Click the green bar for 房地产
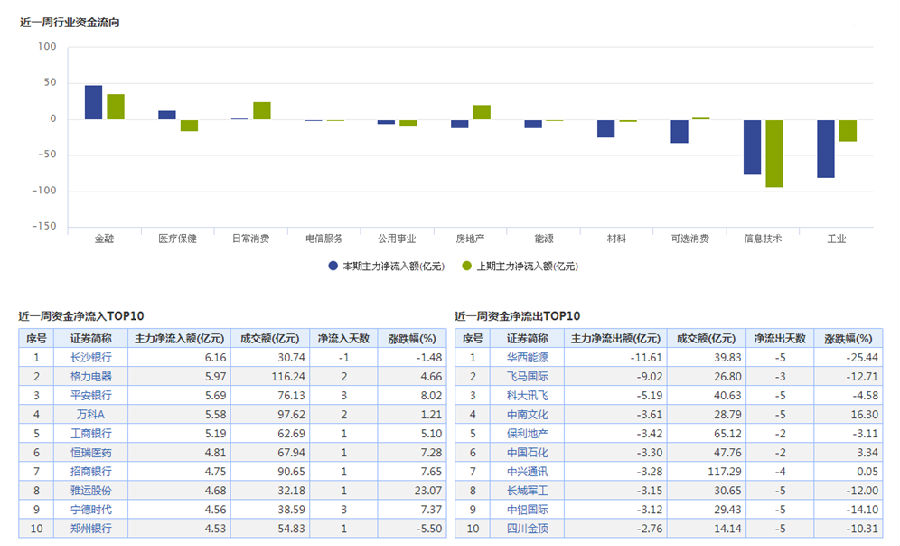Image resolution: width=900 pixels, height=546 pixels. (482, 113)
